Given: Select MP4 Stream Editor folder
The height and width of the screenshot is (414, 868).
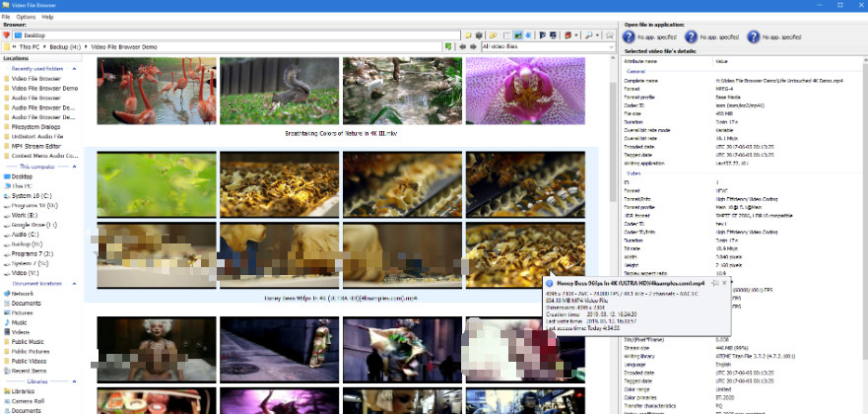Looking at the screenshot, I should [33, 146].
